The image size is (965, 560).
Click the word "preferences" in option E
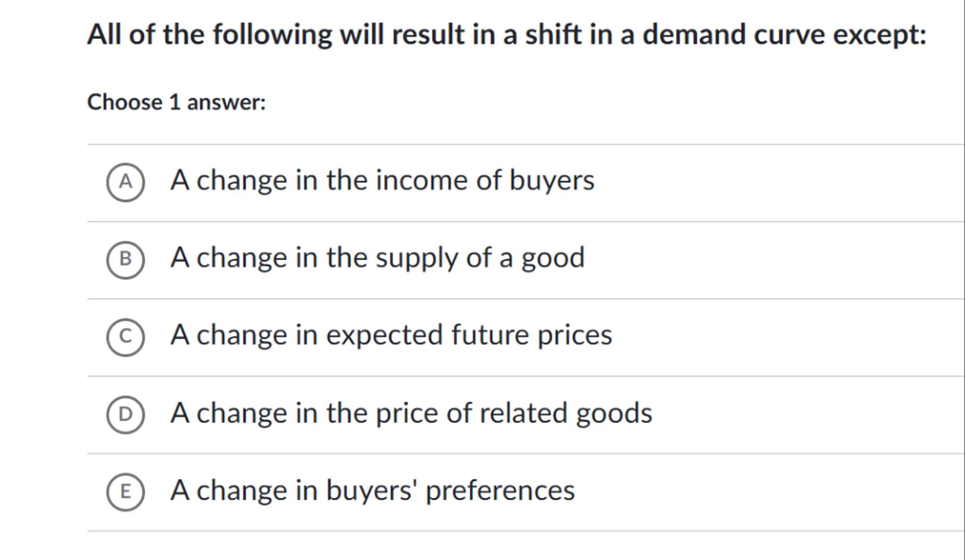coord(500,491)
